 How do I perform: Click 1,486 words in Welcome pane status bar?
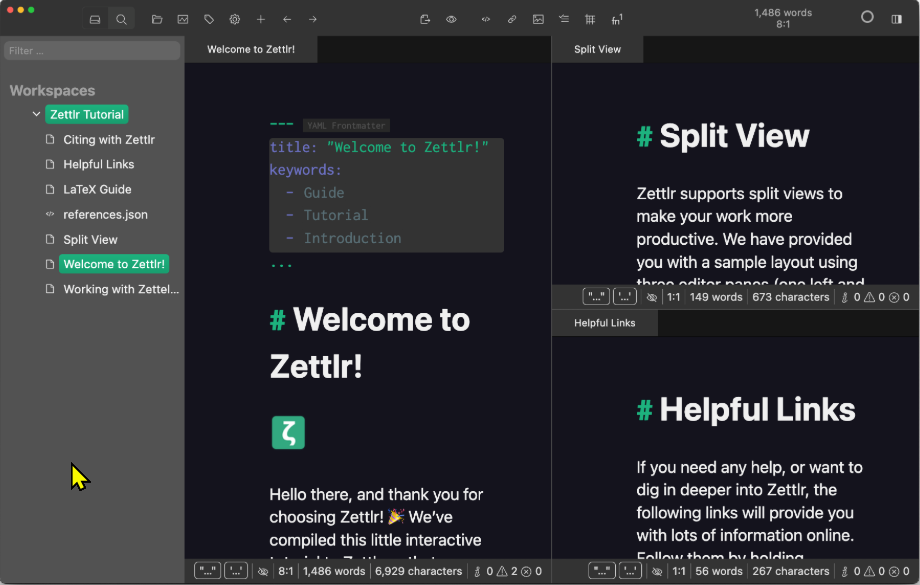[x=334, y=572]
